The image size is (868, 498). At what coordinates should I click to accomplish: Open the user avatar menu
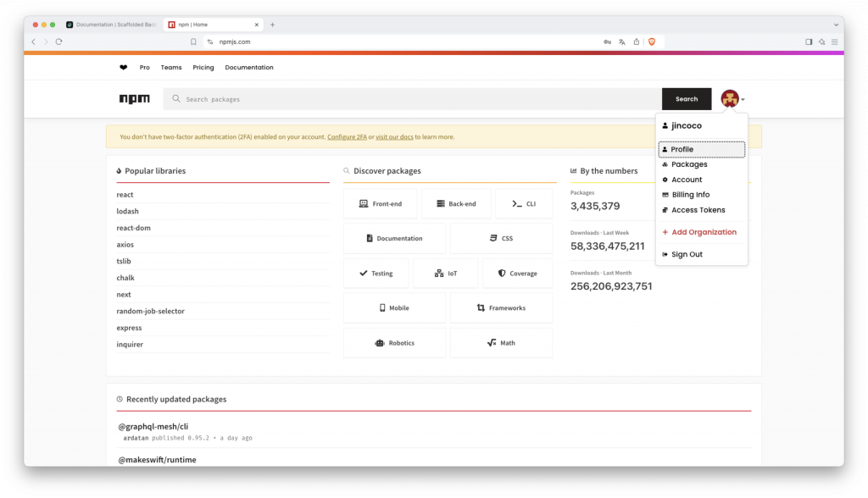coord(730,99)
